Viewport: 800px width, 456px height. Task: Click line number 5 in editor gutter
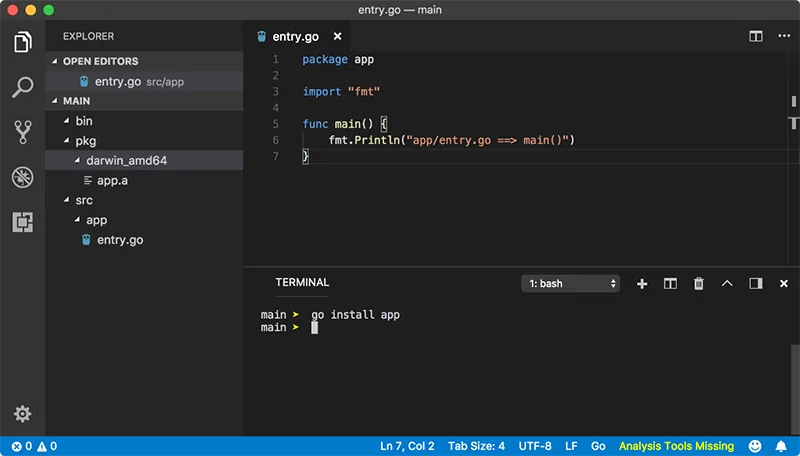276,124
